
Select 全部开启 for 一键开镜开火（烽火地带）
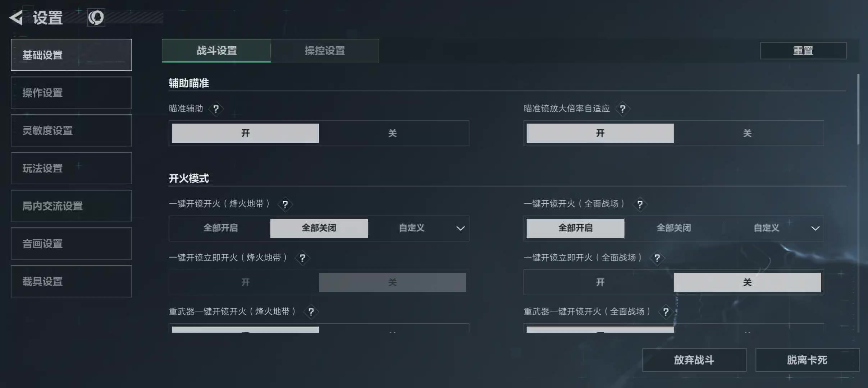click(220, 228)
